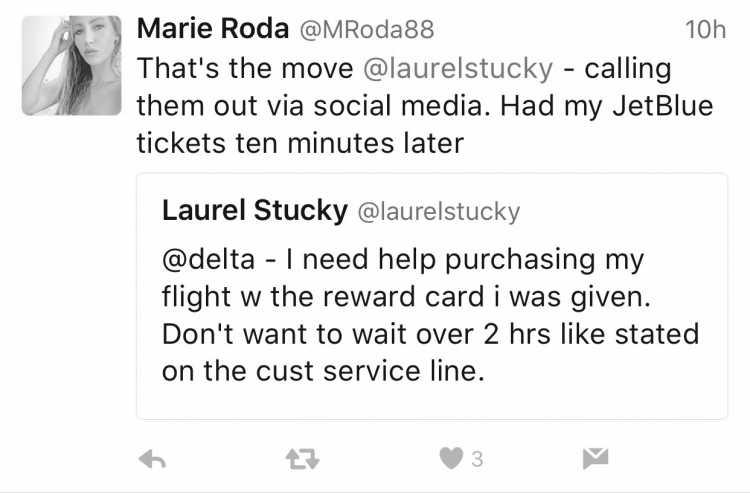The width and height of the screenshot is (750, 493).
Task: Click "flight w the reward card" quoted line
Action: pyautogui.click(x=323, y=297)
